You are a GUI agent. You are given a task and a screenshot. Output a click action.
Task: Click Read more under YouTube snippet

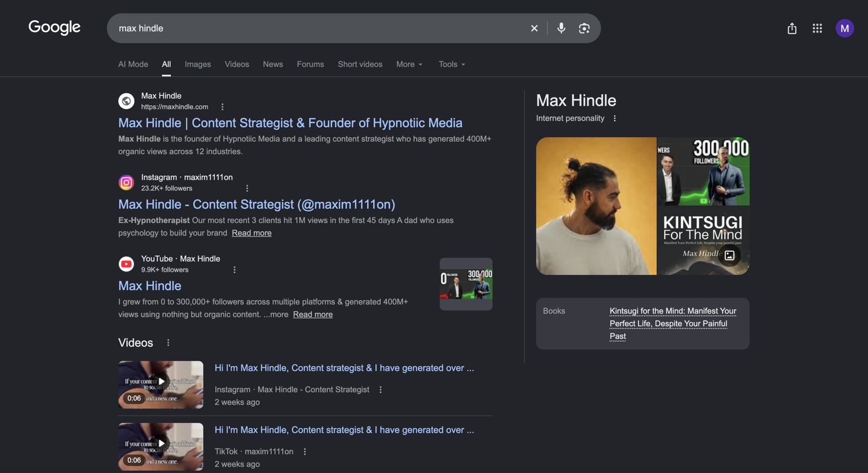pyautogui.click(x=313, y=314)
